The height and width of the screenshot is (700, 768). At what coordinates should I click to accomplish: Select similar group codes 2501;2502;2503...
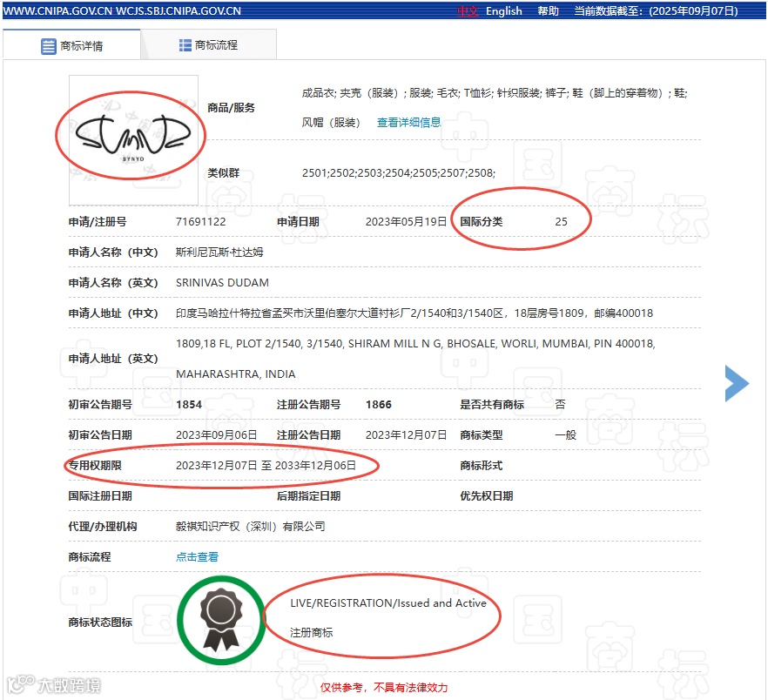(x=399, y=173)
